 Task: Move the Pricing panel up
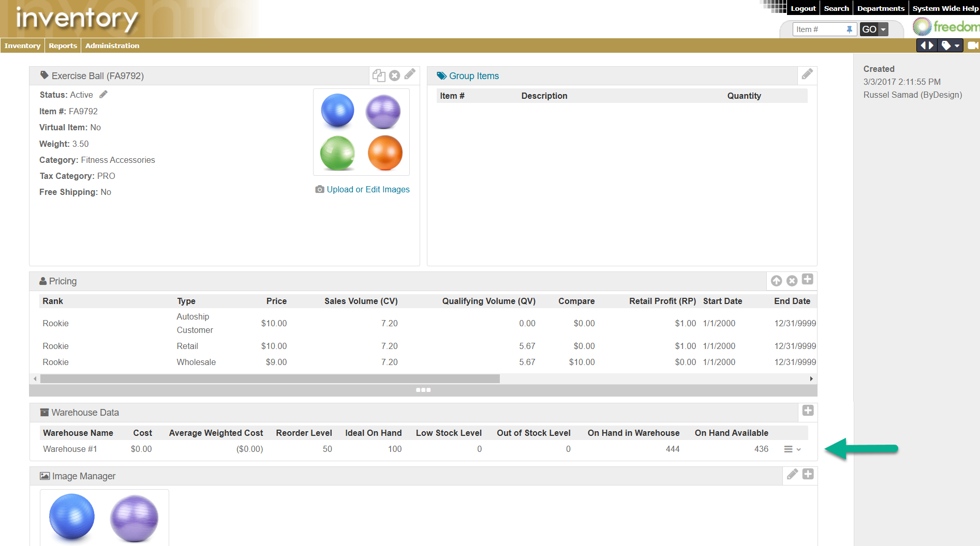tap(776, 280)
